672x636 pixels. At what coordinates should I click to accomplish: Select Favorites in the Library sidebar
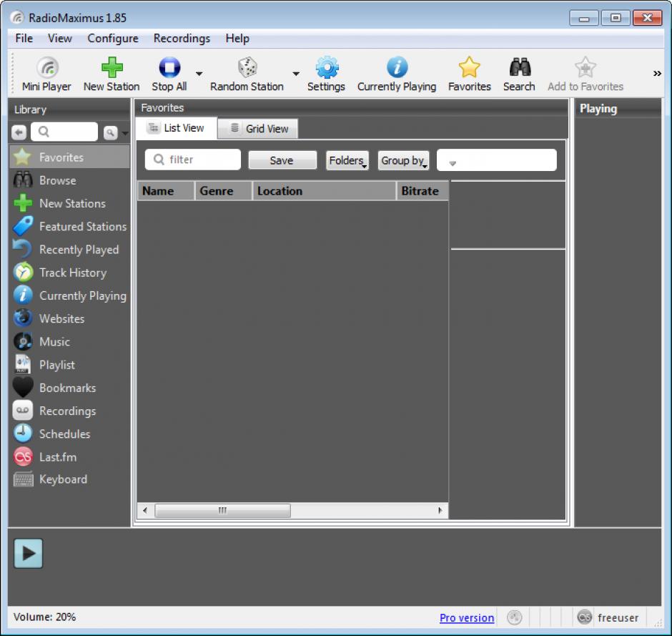[69, 157]
